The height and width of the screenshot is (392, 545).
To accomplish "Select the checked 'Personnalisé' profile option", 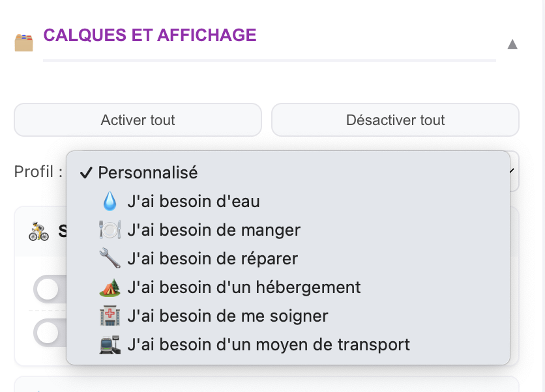I will [x=147, y=173].
